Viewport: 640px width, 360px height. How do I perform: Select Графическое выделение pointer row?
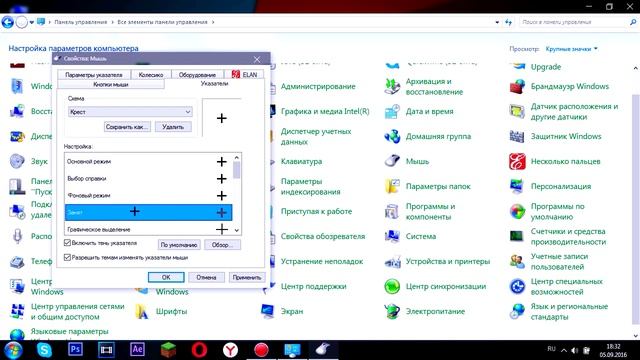click(x=149, y=229)
